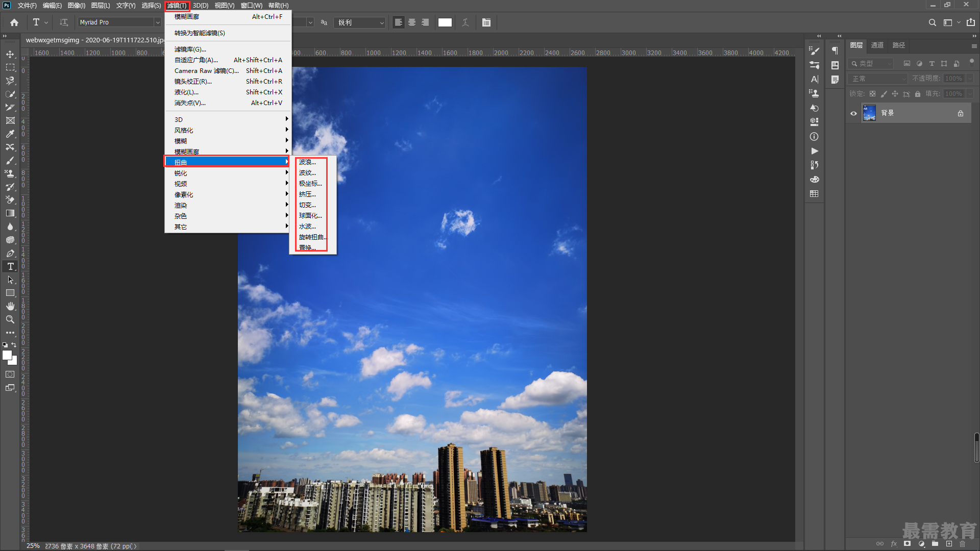Open the character and paragraph panels toggle icon
Image resolution: width=980 pixels, height=551 pixels.
point(486,22)
